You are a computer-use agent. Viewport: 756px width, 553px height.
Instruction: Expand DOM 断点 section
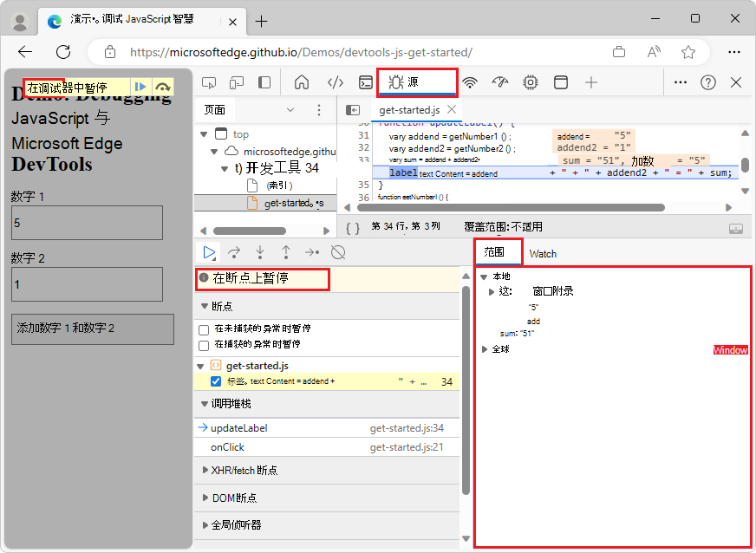coord(205,498)
